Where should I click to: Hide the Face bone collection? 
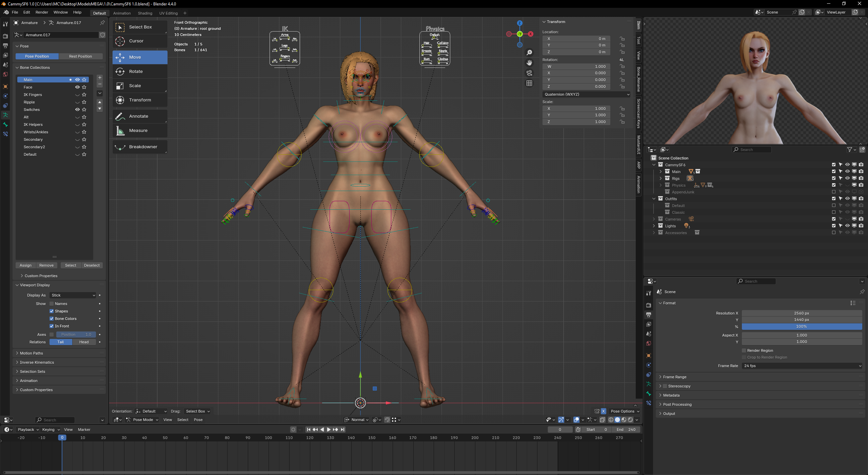[x=77, y=87]
